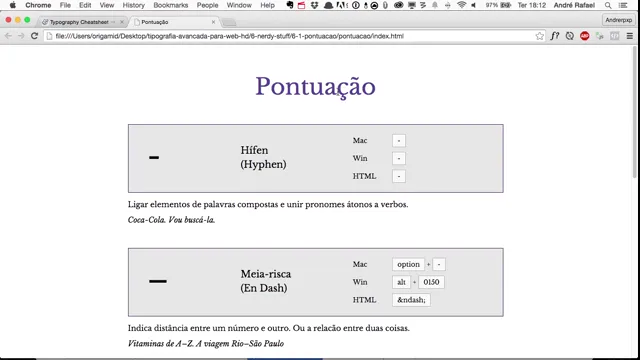Open the volume menu bar icon
Image resolution: width=640 pixels, height=360 pixels.
coord(473,5)
